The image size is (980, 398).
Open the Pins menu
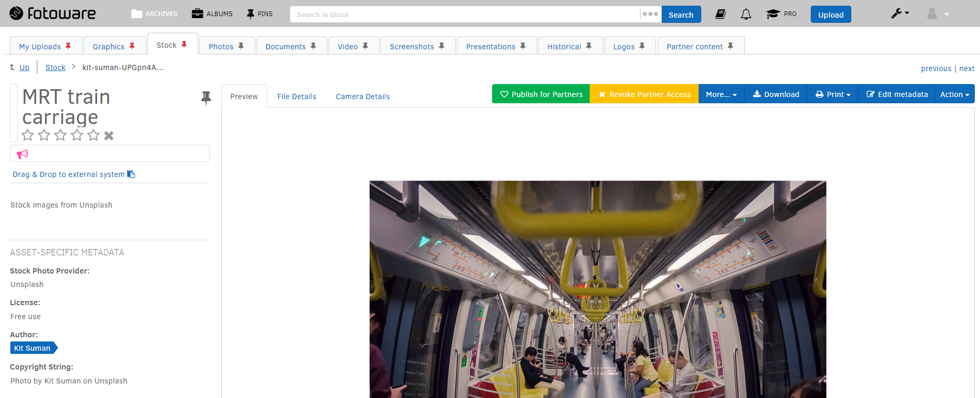pyautogui.click(x=260, y=14)
